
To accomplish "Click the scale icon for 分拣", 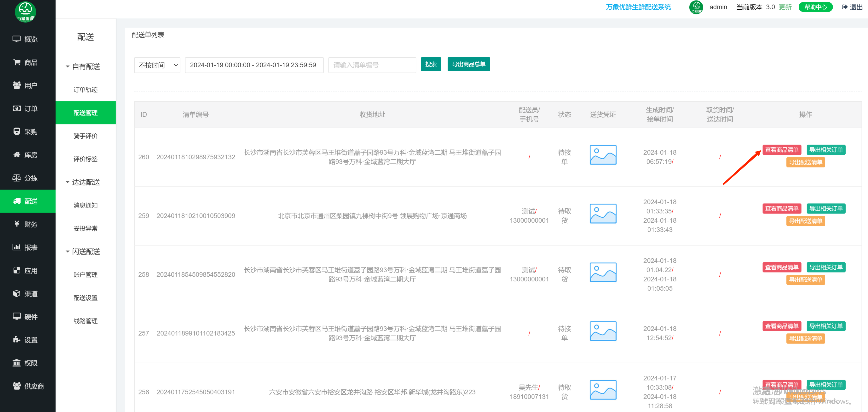I will [x=17, y=178].
